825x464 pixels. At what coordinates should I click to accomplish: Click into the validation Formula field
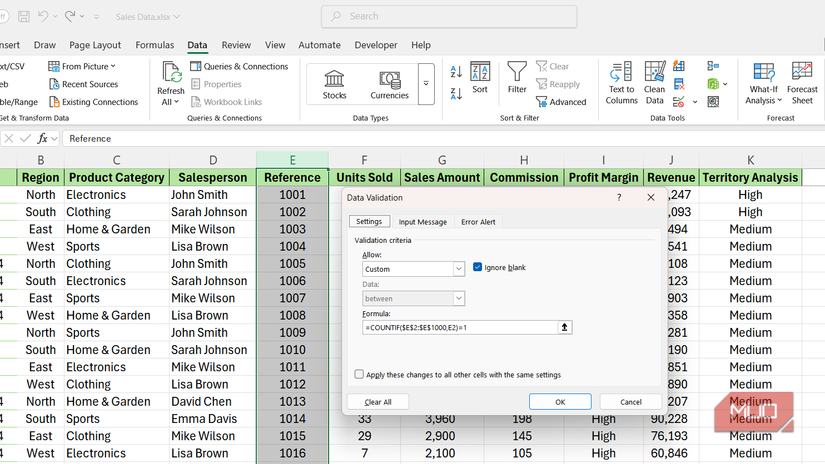click(460, 327)
